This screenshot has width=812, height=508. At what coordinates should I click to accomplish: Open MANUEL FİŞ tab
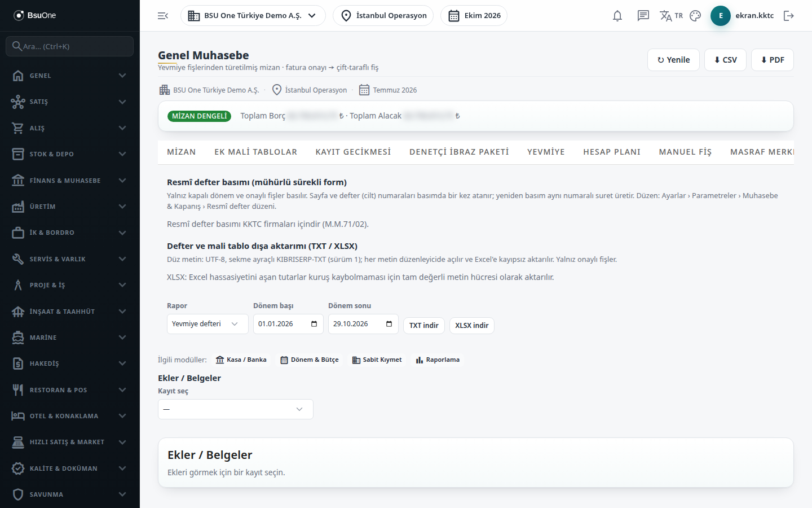[685, 152]
